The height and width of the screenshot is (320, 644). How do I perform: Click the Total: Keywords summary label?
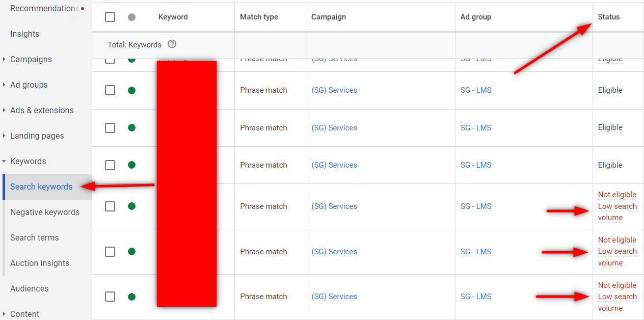click(135, 44)
